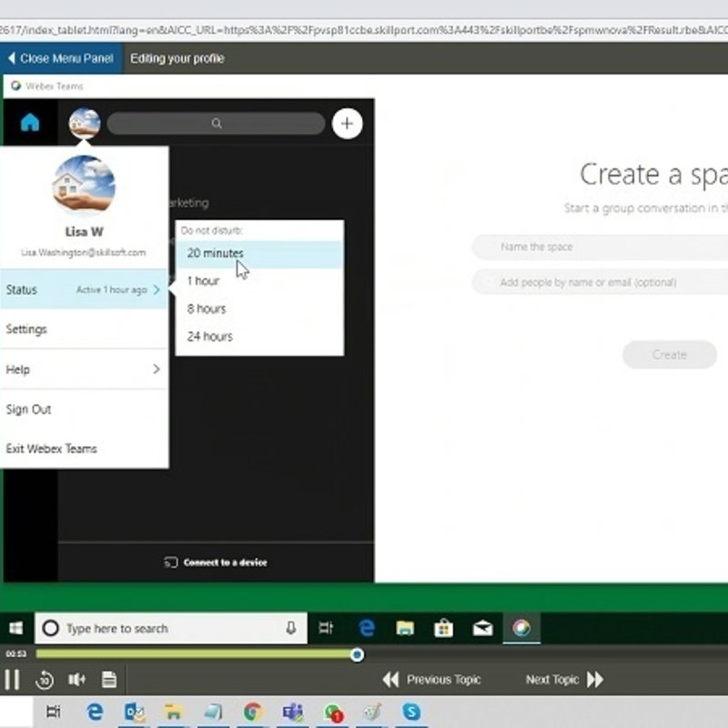Select the Editing your profile title
Screen dimensions: 728x728
(177, 58)
